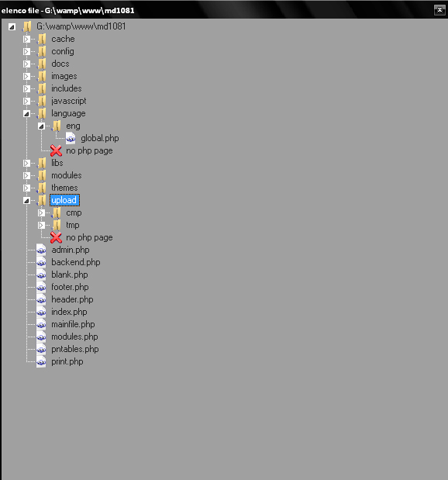Click the admin.php file icon
The image size is (448, 480).
click(x=41, y=250)
